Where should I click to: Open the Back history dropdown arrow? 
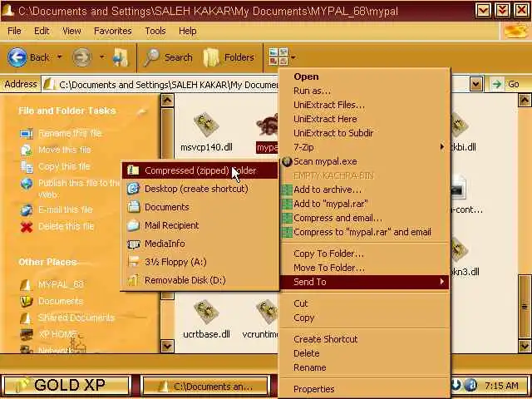coord(59,57)
